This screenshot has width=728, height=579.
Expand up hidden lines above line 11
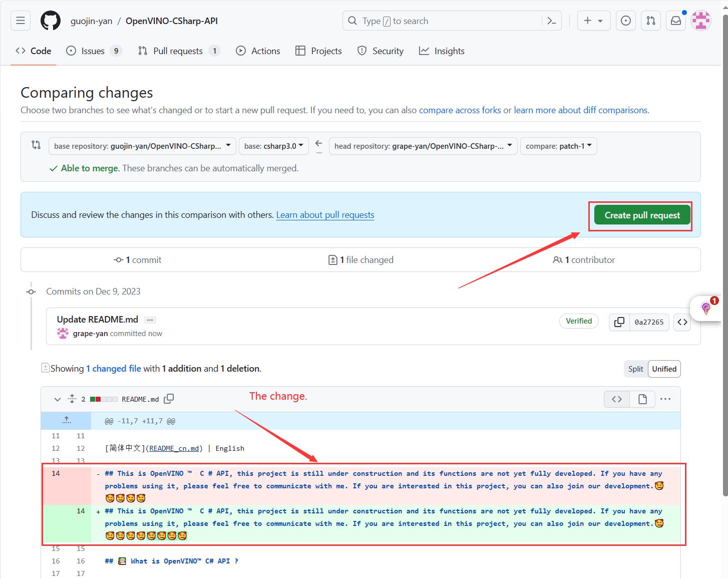66,421
